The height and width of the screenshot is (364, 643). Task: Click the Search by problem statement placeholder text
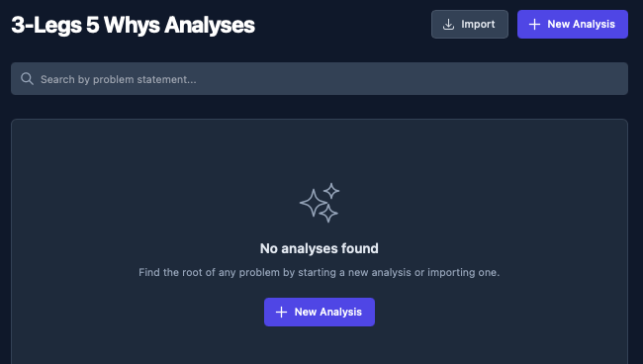[118, 79]
